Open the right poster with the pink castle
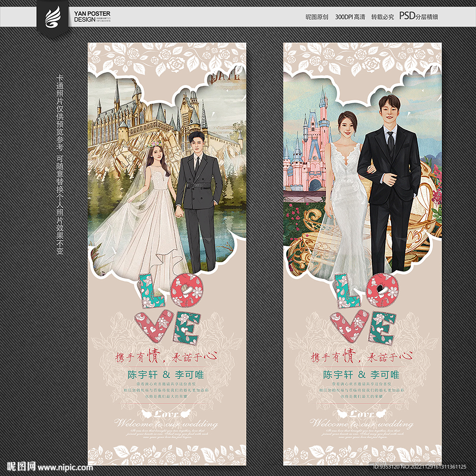This screenshot has width=476, height=476. [363, 254]
